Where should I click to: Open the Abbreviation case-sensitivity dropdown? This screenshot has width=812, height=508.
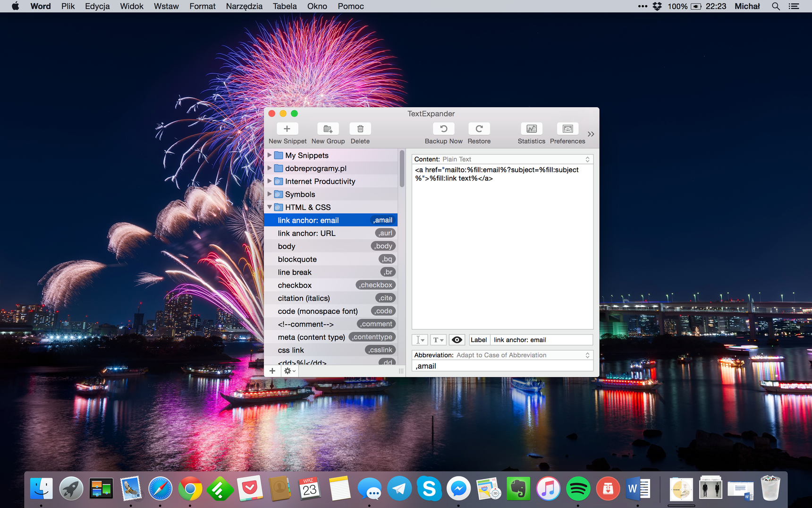coord(502,355)
